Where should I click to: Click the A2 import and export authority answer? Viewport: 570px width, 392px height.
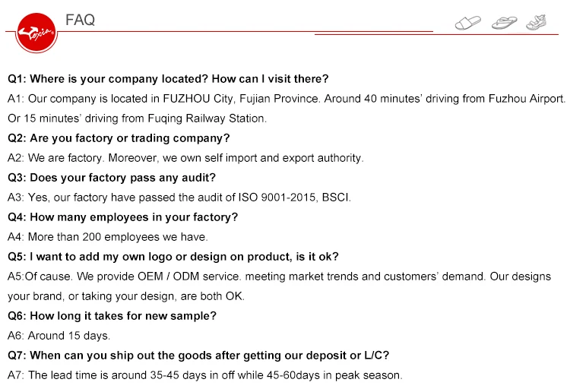coord(185,158)
